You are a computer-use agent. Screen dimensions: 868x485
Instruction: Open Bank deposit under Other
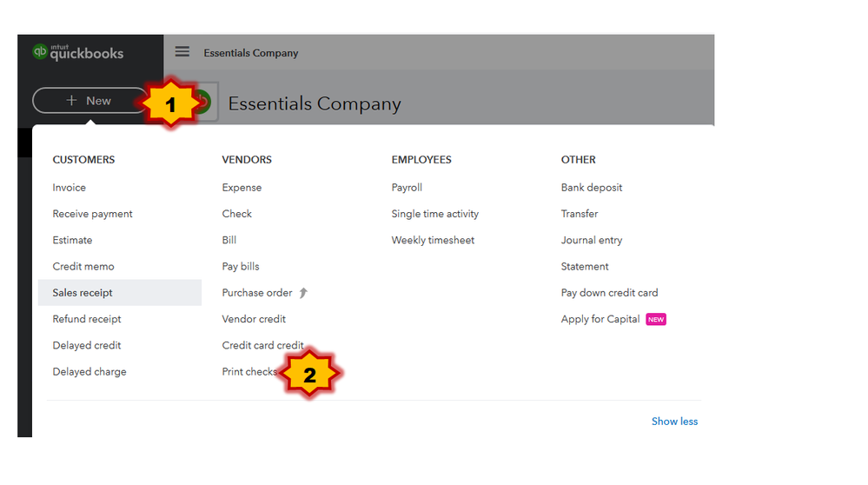tap(592, 188)
